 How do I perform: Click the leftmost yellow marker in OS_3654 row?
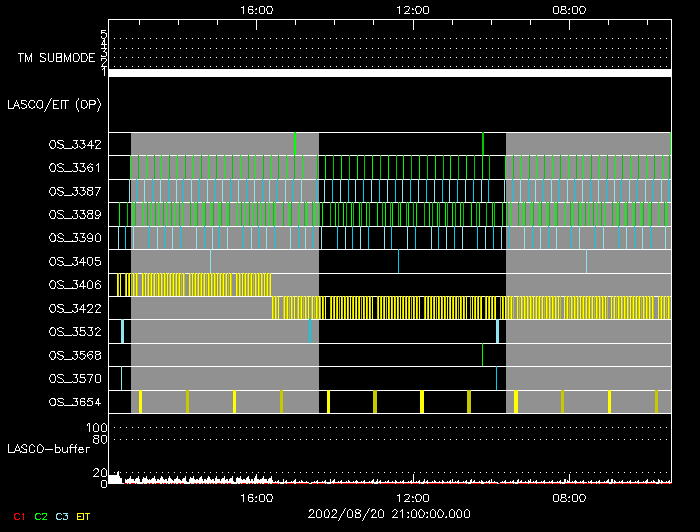point(140,402)
